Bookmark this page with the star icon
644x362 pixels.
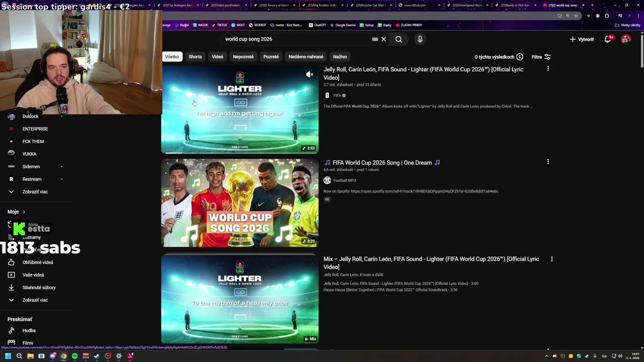point(576,16)
